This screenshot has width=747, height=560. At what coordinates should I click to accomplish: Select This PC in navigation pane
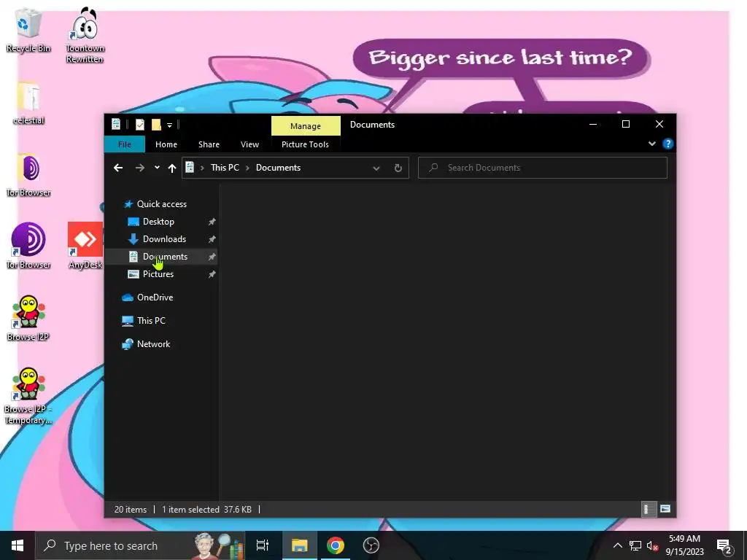tap(151, 321)
